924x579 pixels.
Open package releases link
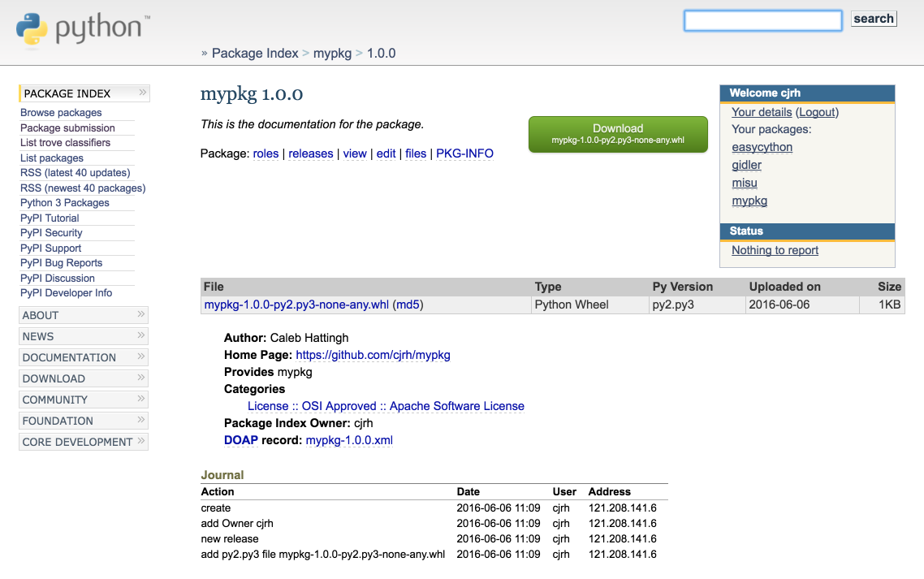click(310, 154)
